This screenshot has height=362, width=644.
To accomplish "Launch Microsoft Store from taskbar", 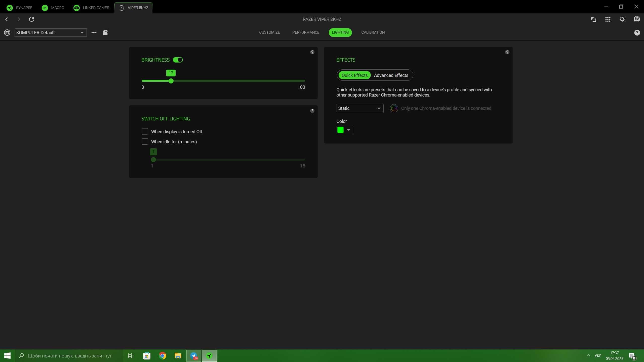I will pyautogui.click(x=147, y=356).
